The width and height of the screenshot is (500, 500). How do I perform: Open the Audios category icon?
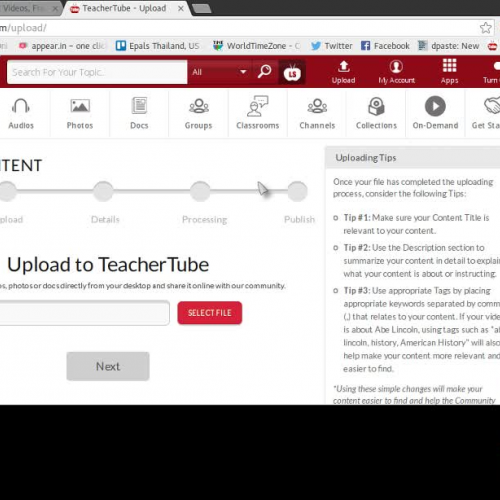21,106
